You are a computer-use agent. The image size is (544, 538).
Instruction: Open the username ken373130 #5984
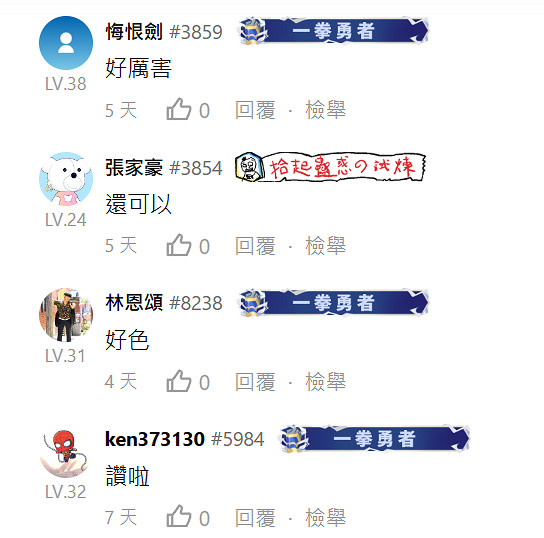coord(185,439)
